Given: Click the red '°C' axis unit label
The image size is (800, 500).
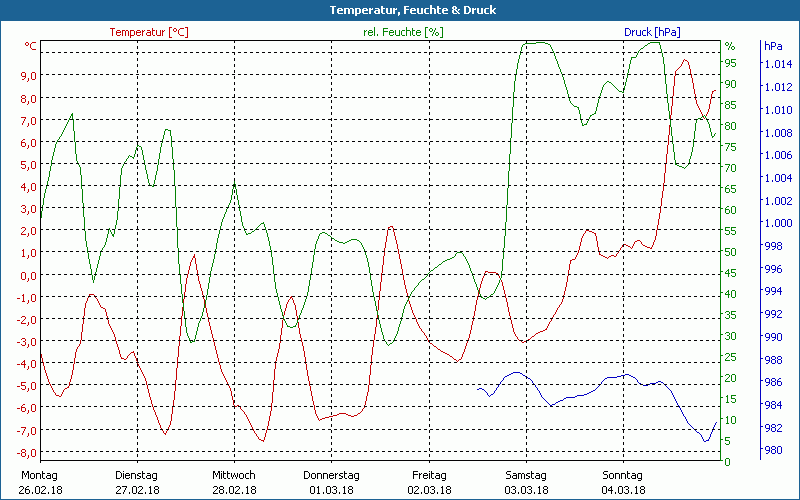Looking at the screenshot, I should [31, 47].
